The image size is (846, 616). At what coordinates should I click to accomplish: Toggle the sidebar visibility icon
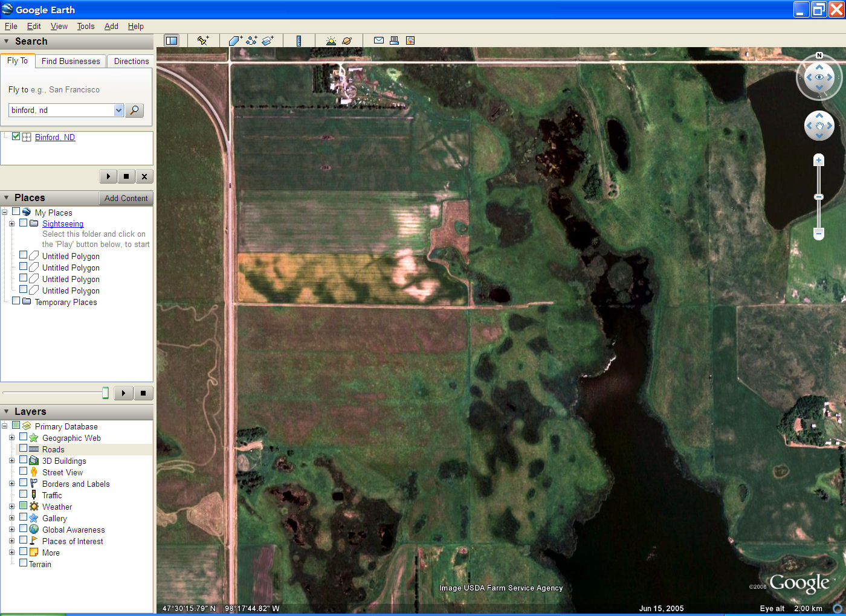[x=172, y=40]
